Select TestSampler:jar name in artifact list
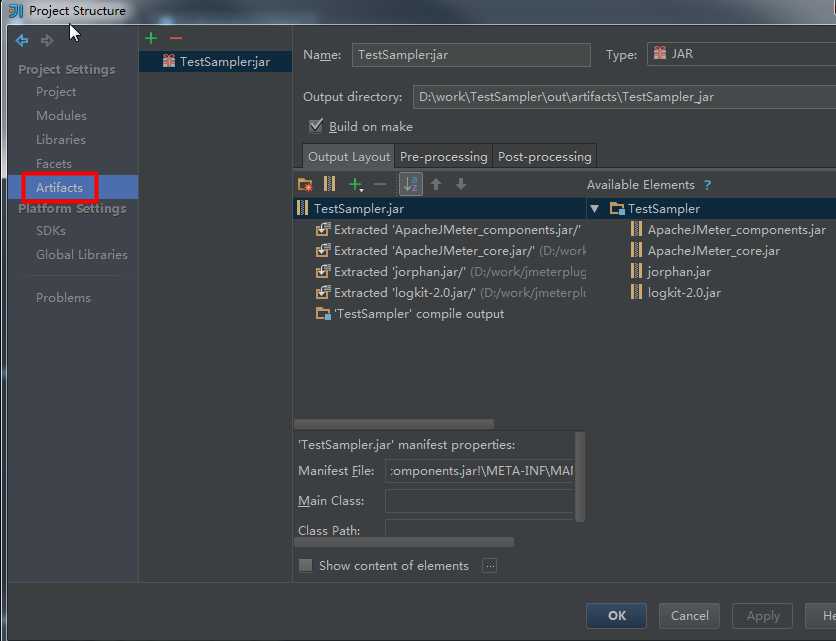836x641 pixels. point(225,62)
